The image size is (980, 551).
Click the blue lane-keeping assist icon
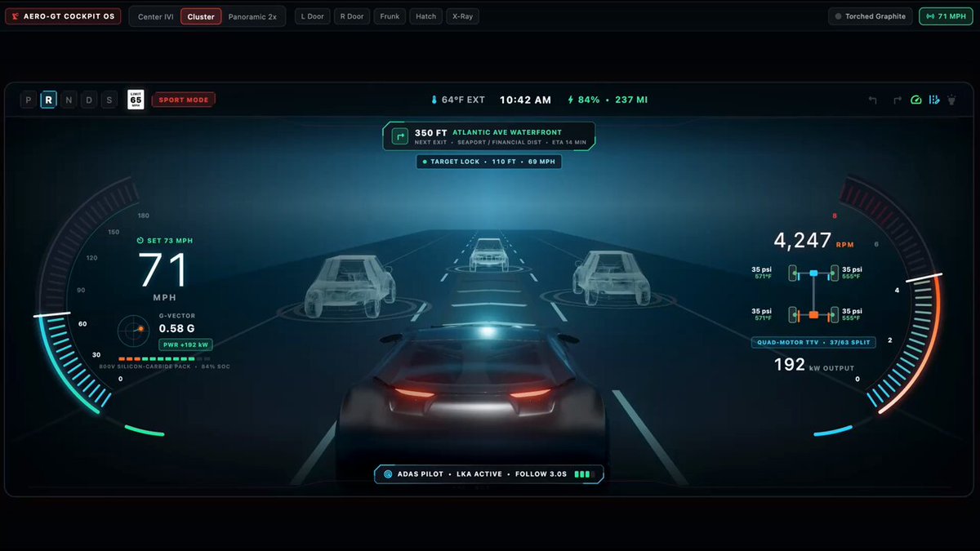[x=933, y=100]
